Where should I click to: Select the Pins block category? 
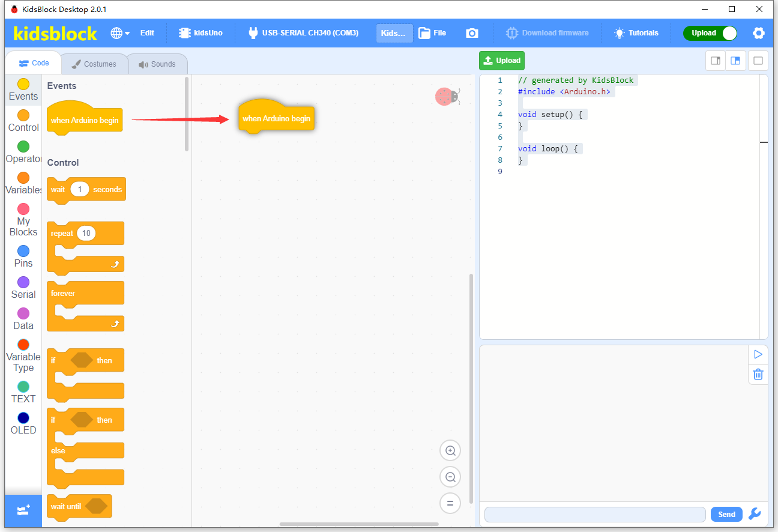point(23,257)
